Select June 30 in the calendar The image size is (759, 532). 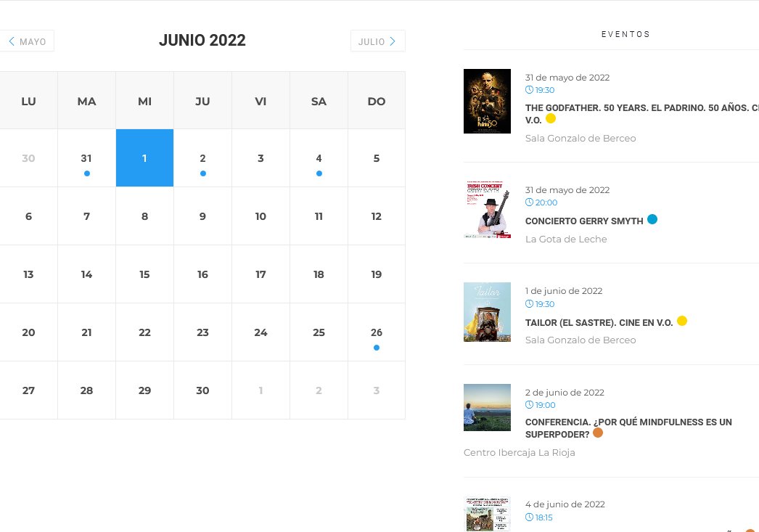pos(203,390)
